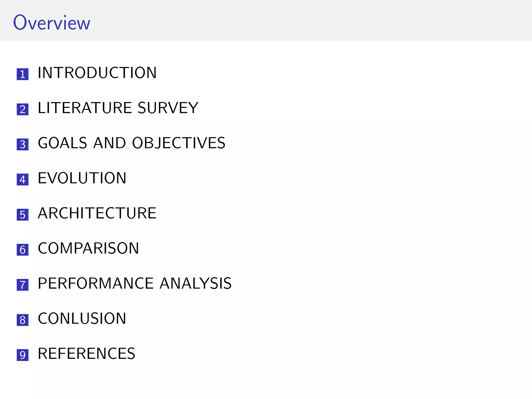Go to GOALS AND OBJECTIVES section
Screen dimensions: 532x399
tap(131, 143)
